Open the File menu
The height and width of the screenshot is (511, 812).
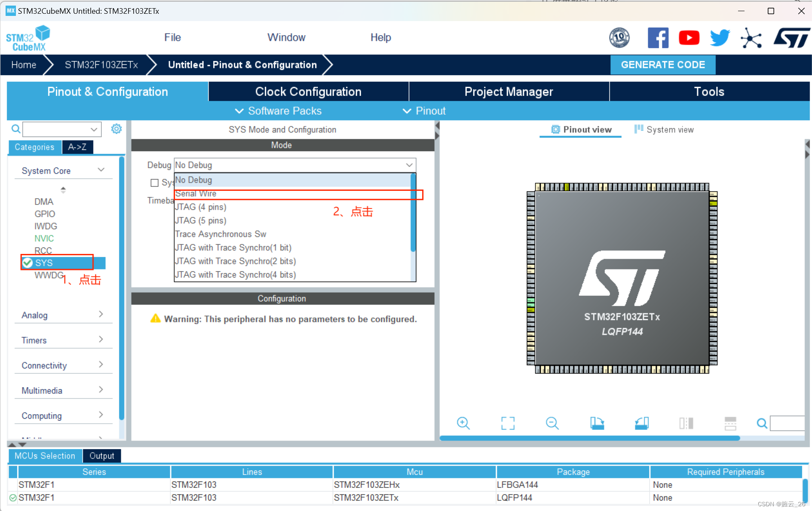(x=172, y=37)
